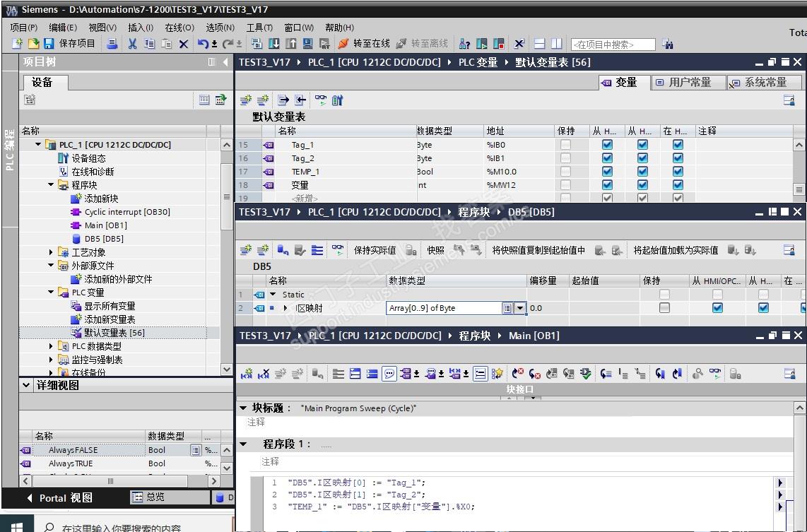Click detail view horizontal scrollbar

(110, 481)
